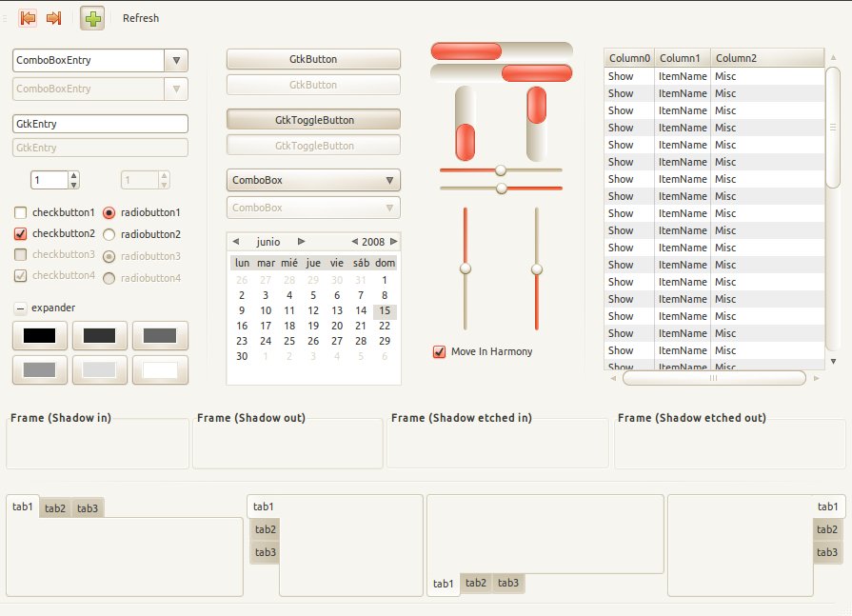
Task: Click the table's vertical scrollbar thumb
Action: tap(833, 128)
